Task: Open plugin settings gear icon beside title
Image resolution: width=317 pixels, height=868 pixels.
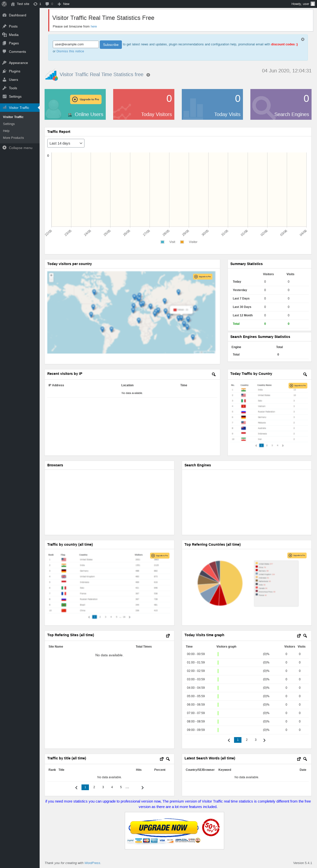Action: click(x=148, y=75)
